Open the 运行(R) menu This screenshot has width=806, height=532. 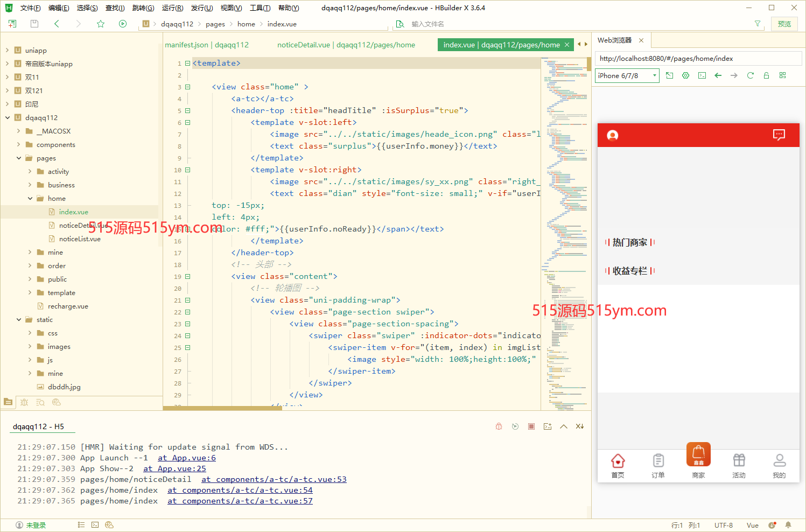(x=172, y=8)
